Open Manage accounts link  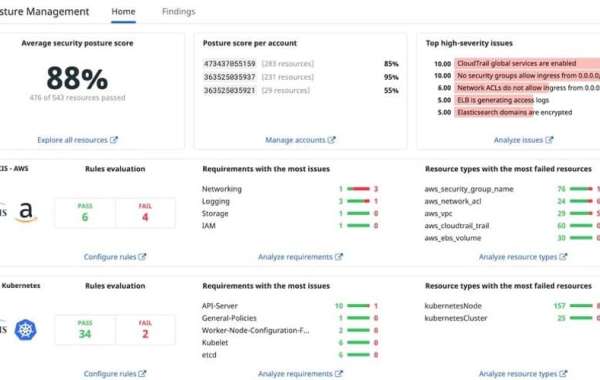click(x=295, y=140)
